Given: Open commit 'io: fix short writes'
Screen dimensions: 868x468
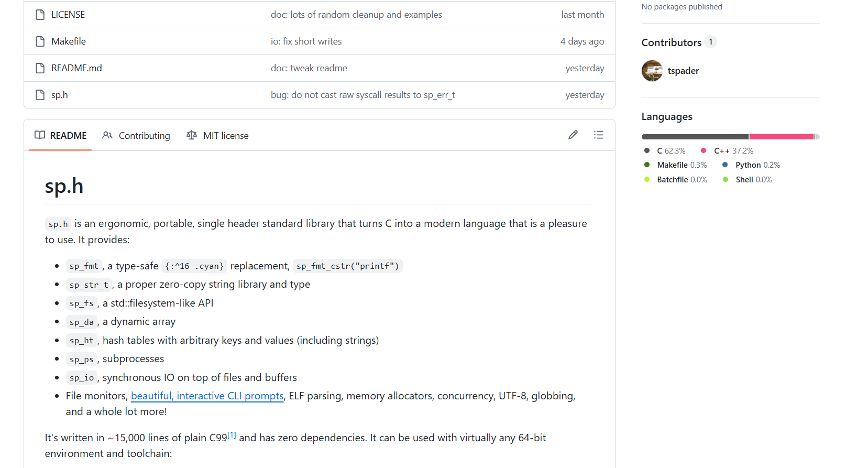Looking at the screenshot, I should (306, 41).
